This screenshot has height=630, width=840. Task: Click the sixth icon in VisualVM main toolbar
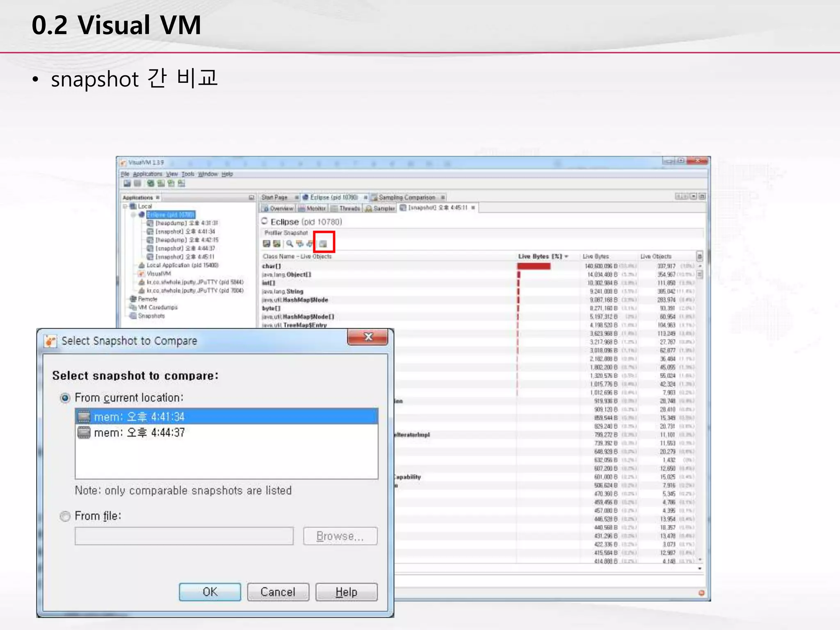pyautogui.click(x=181, y=183)
